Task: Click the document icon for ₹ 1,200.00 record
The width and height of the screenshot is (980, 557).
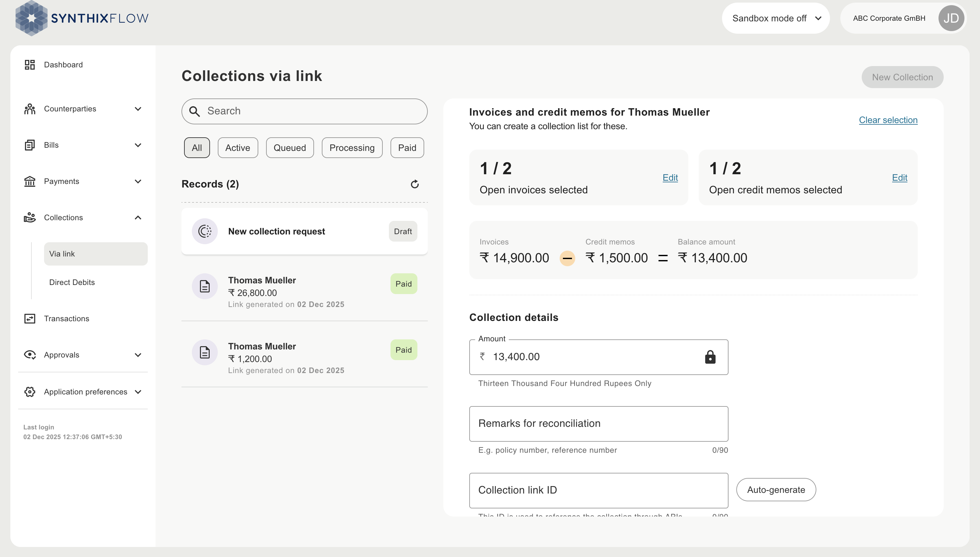Action: tap(205, 352)
